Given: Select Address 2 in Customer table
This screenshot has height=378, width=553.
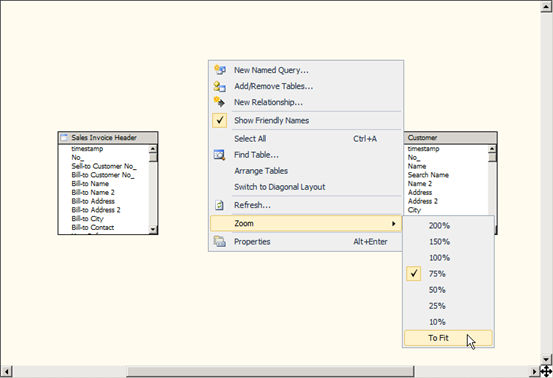Looking at the screenshot, I should 423,201.
